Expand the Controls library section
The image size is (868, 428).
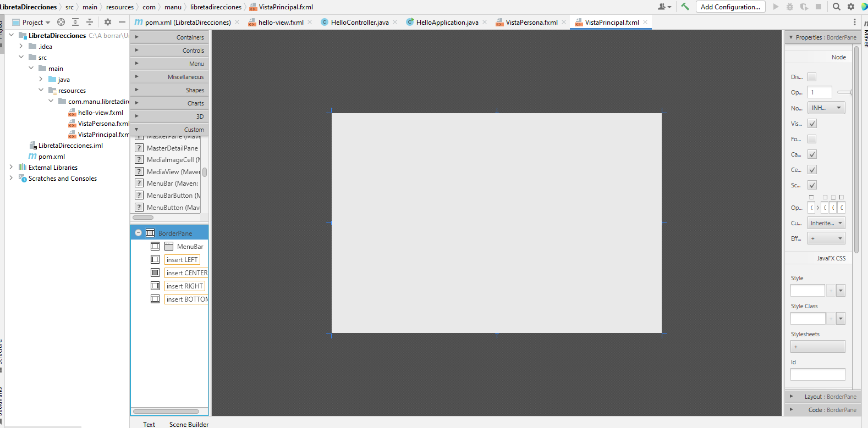(x=169, y=51)
